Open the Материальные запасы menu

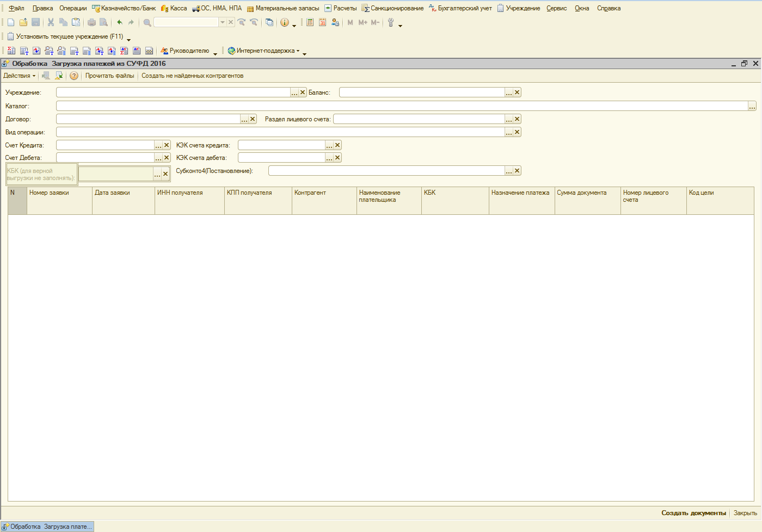pyautogui.click(x=283, y=8)
